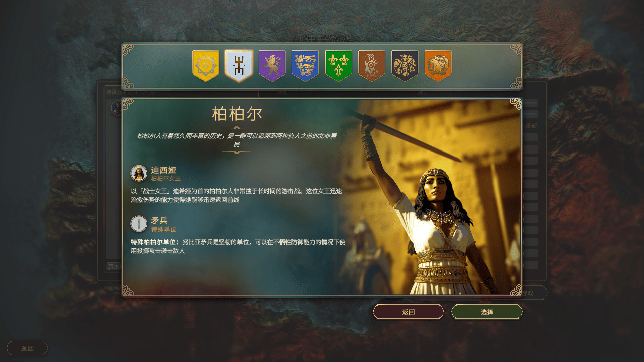Choose the blue three-lions shield
Viewport: 644px width, 362px height.
tap(305, 66)
